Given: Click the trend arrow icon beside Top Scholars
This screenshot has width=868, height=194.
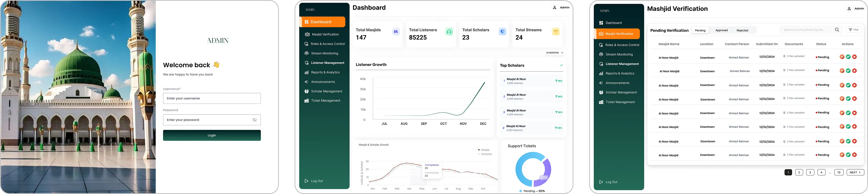Looking at the screenshot, I should pos(561,65).
